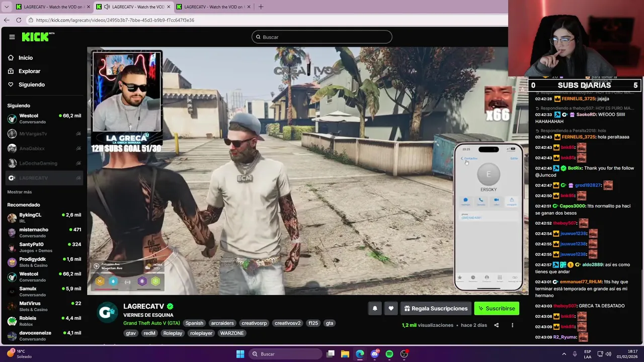Click the green Suscribirse button
Image resolution: width=644 pixels, height=362 pixels.
497,309
